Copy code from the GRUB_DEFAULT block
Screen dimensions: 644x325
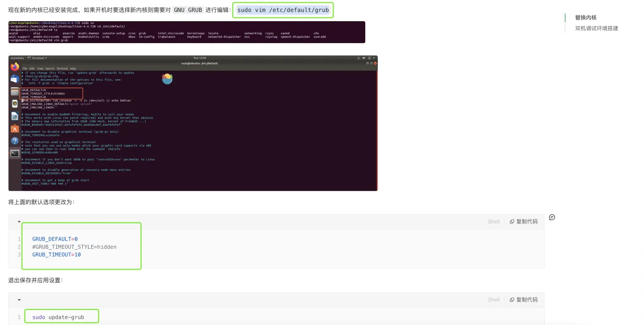point(523,222)
